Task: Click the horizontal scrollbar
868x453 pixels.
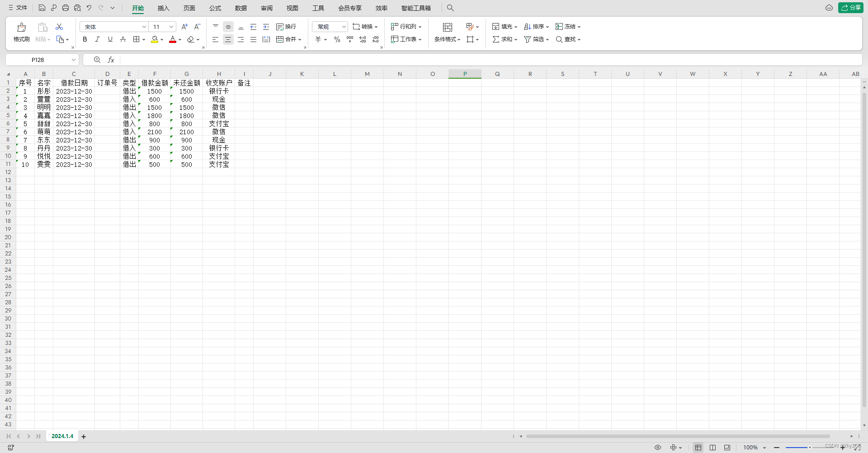Action: point(678,436)
